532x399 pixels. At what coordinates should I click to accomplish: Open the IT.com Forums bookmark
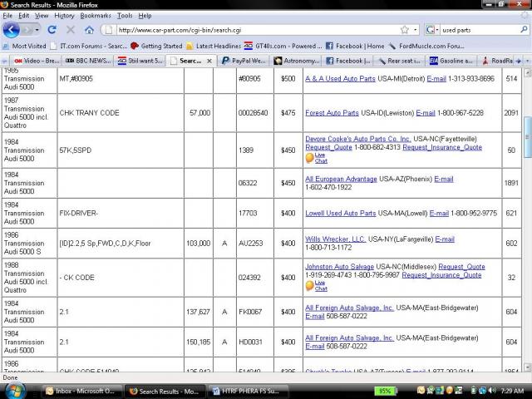89,46
